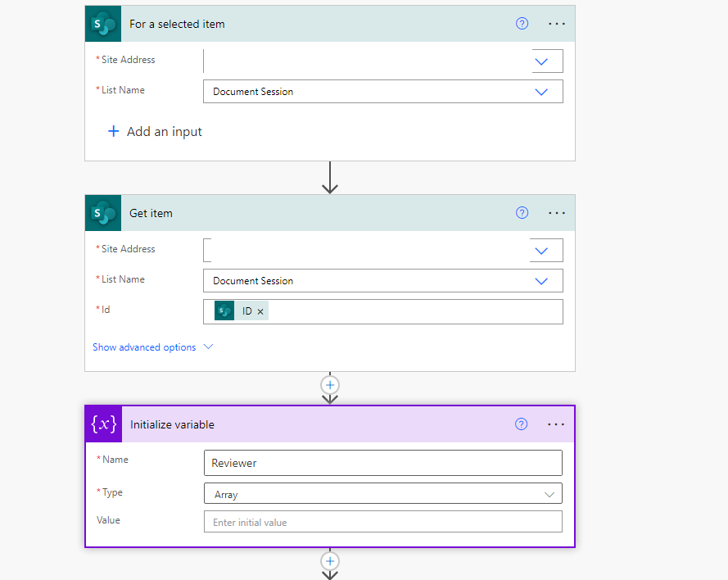Expand Site Address dropdown in Get item

click(x=541, y=251)
